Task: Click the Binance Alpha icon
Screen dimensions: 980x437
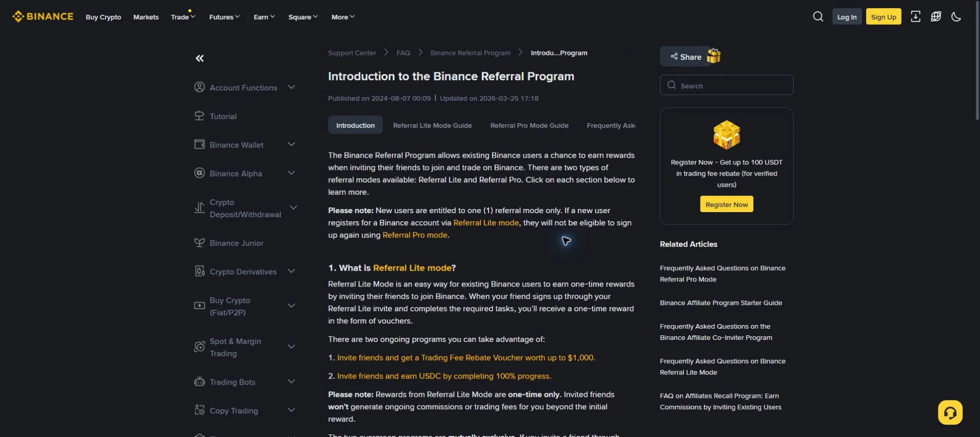Action: 200,173
